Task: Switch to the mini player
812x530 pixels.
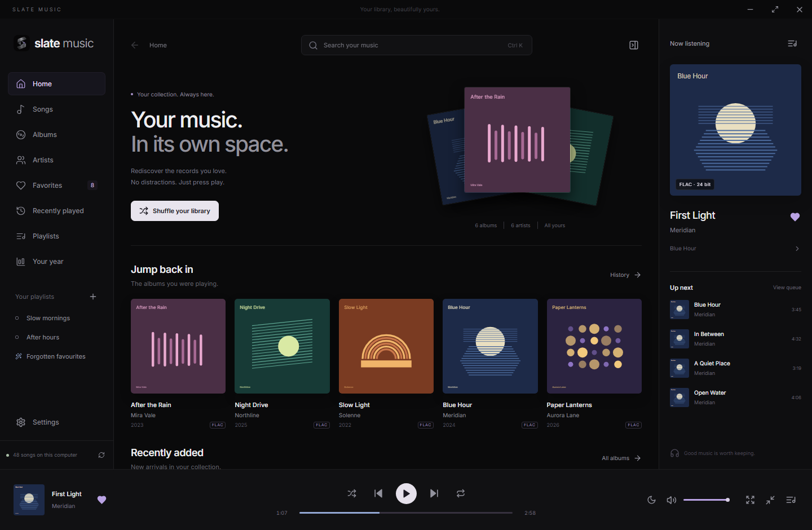Action: point(770,500)
